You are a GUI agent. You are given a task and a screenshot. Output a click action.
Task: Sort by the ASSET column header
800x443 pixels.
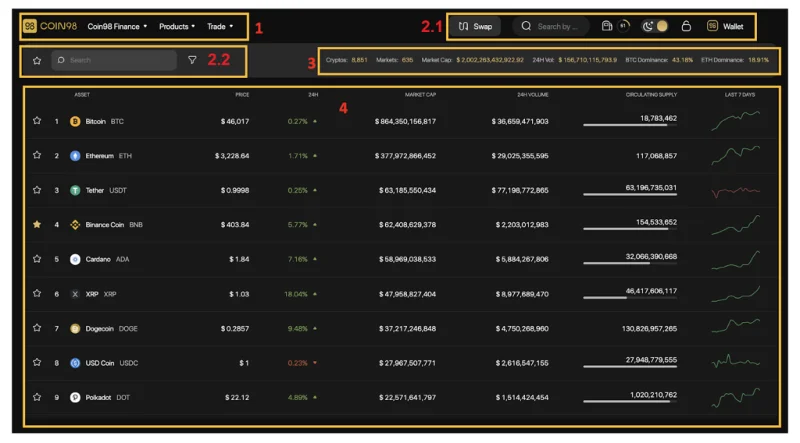82,94
